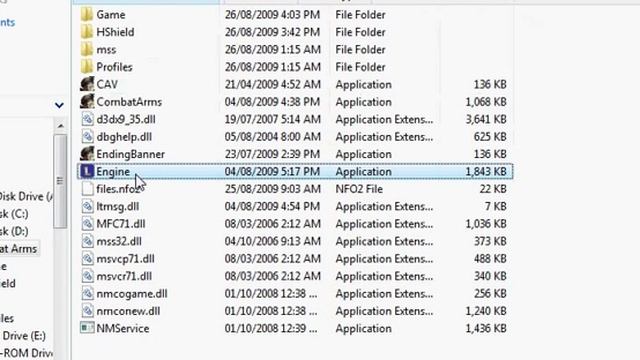
Task: Select the Engine application icon
Action: 87,171
